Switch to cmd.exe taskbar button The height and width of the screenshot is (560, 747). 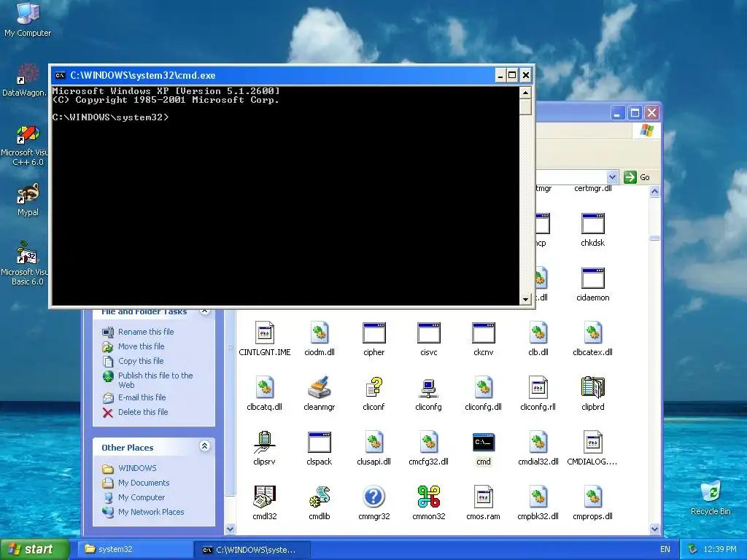[x=252, y=550]
